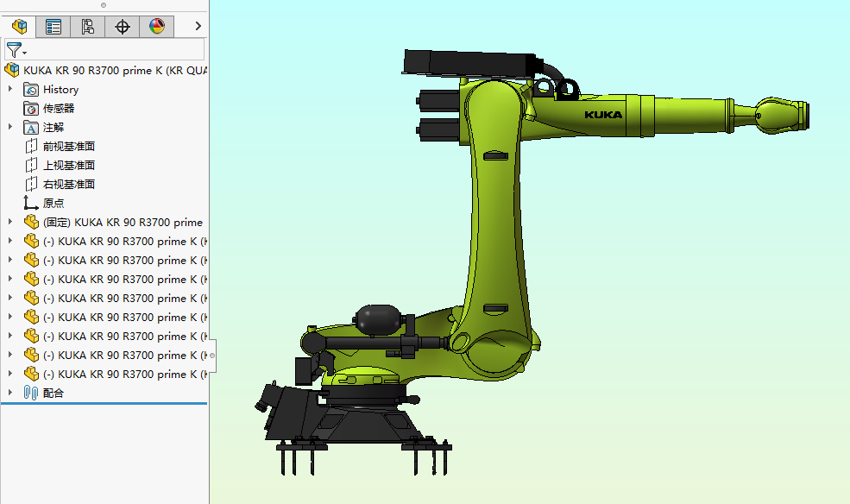
Task: Switch to the PropertyManager tab
Action: [x=54, y=26]
